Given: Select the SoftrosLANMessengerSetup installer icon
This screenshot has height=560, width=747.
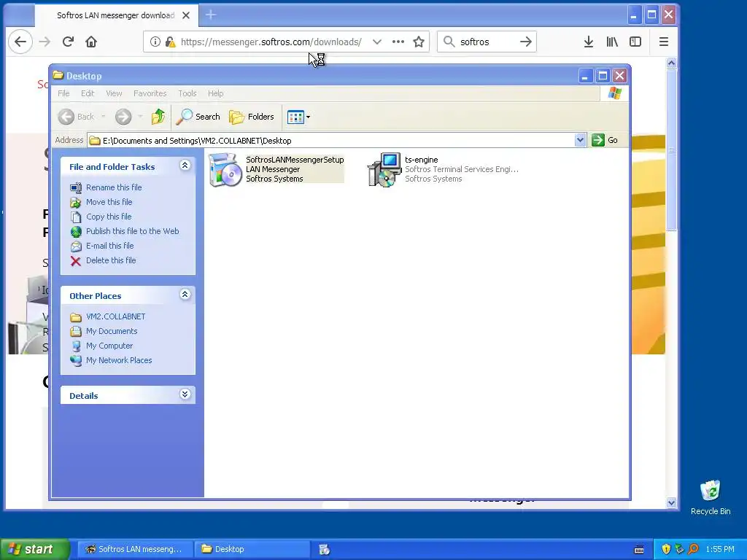Looking at the screenshot, I should [225, 169].
